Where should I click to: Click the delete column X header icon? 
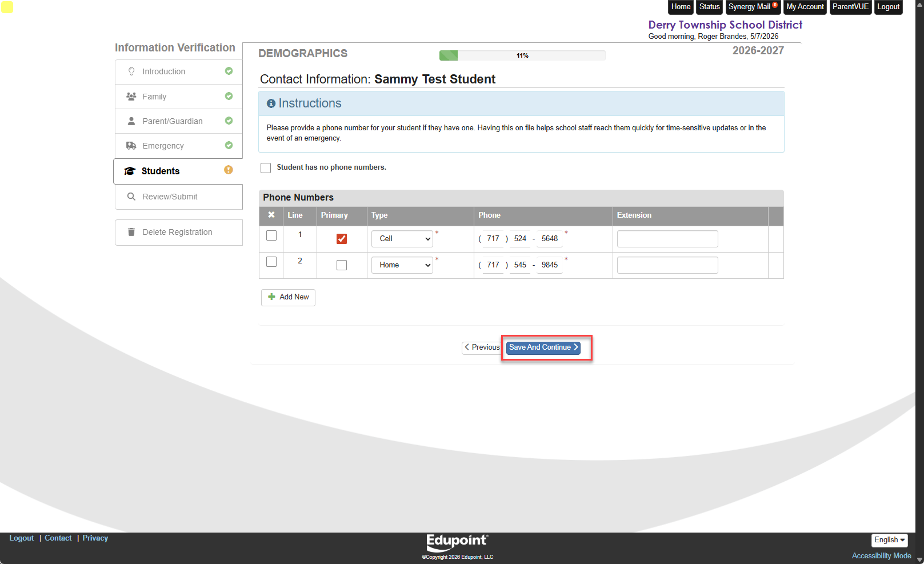pyautogui.click(x=271, y=215)
